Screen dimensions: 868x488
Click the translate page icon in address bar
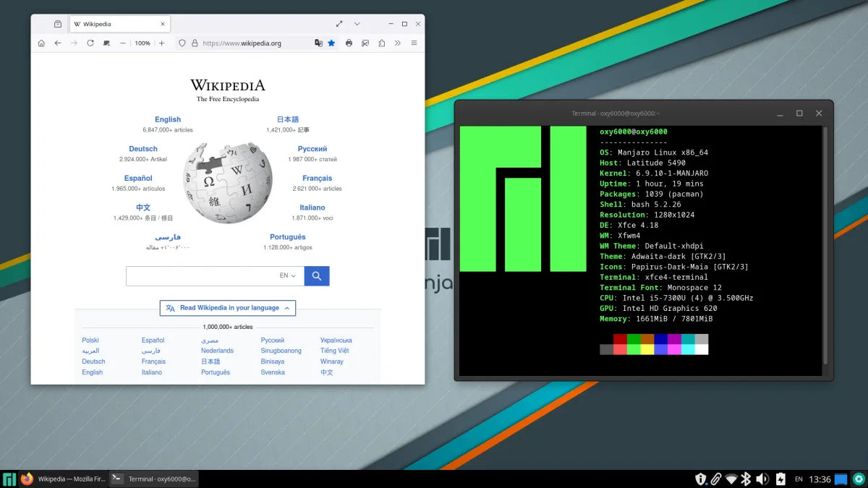[318, 43]
